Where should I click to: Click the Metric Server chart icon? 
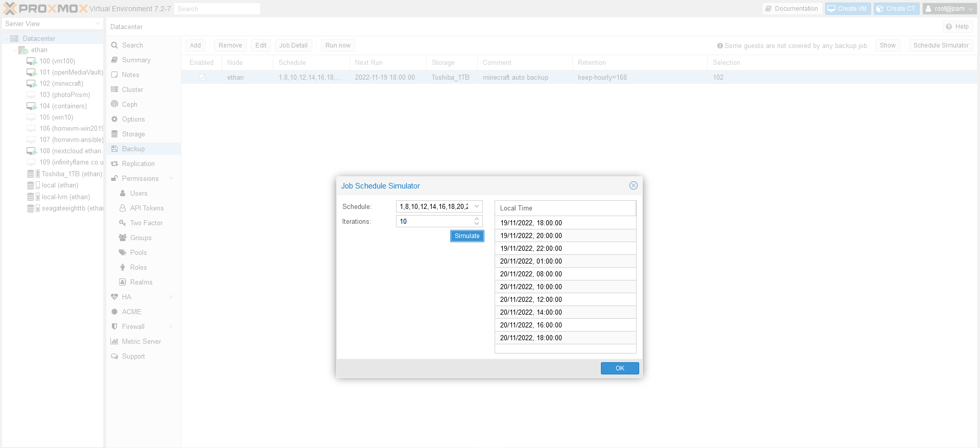pos(114,341)
